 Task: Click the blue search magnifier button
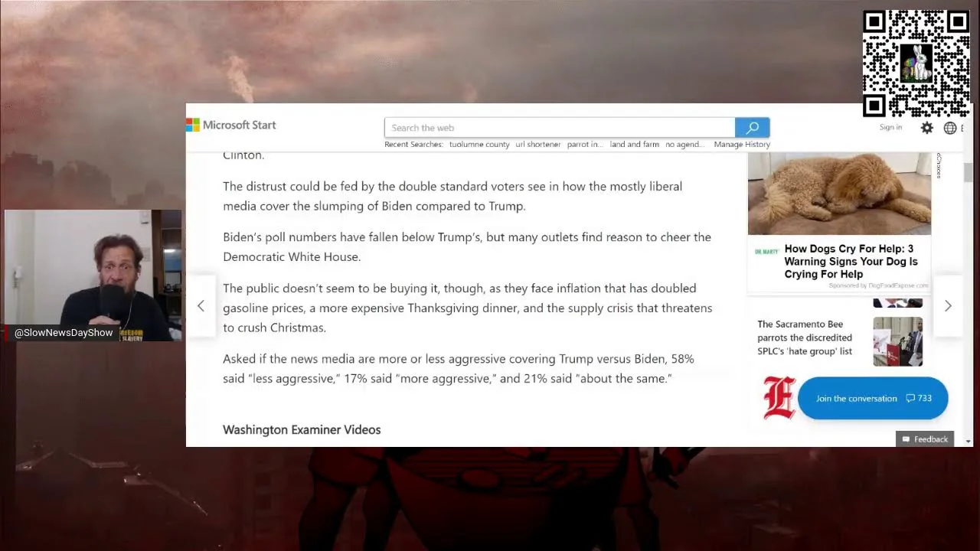click(x=752, y=128)
